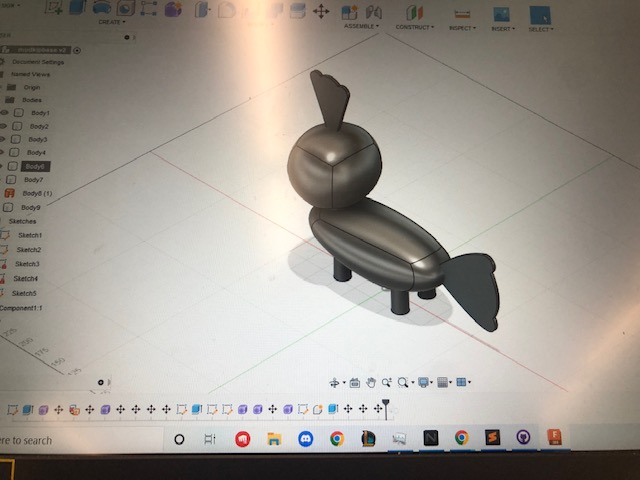The image size is (640, 480).
Task: Select Sketch5 in the browser
Action: (24, 293)
